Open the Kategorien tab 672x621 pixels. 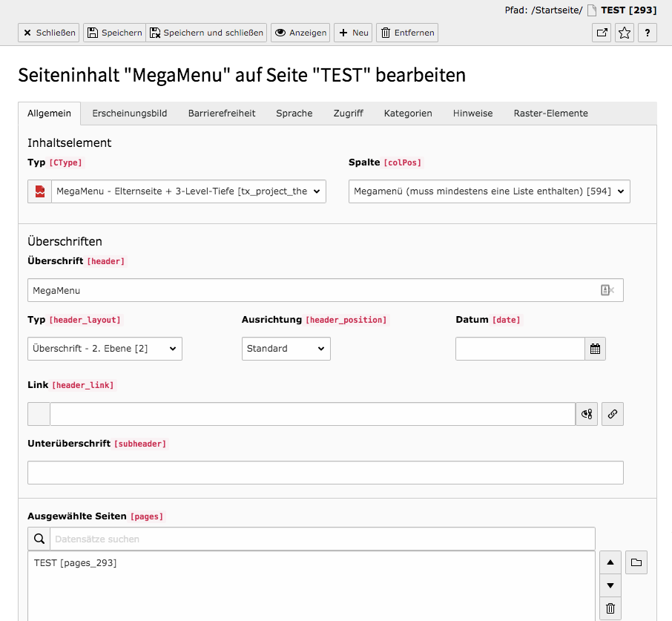(x=407, y=113)
